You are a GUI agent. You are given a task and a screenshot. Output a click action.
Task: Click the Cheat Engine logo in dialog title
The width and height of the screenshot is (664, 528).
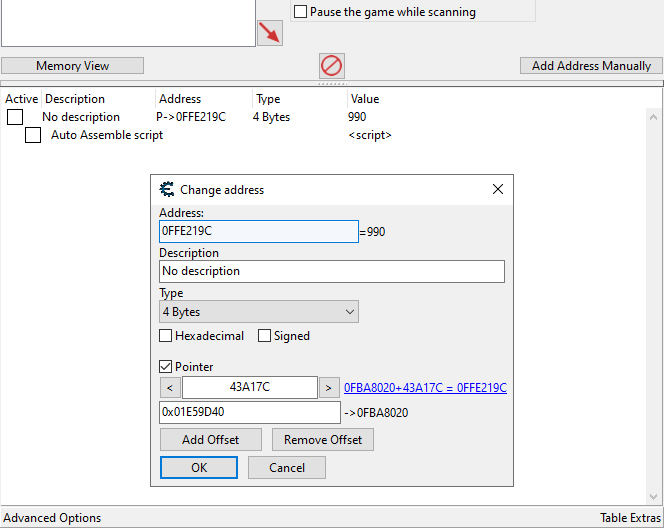(x=167, y=189)
